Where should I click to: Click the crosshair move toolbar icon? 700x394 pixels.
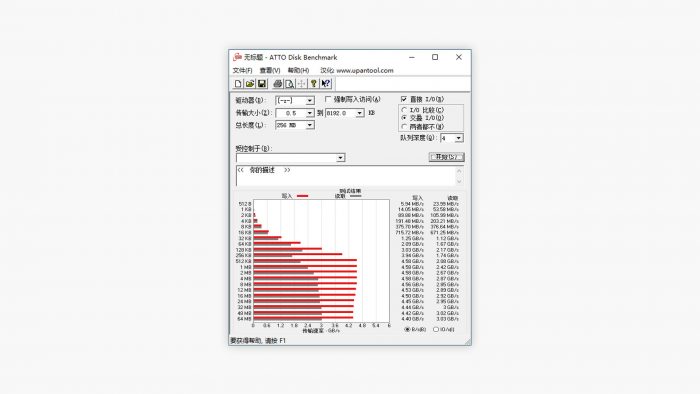[x=302, y=83]
